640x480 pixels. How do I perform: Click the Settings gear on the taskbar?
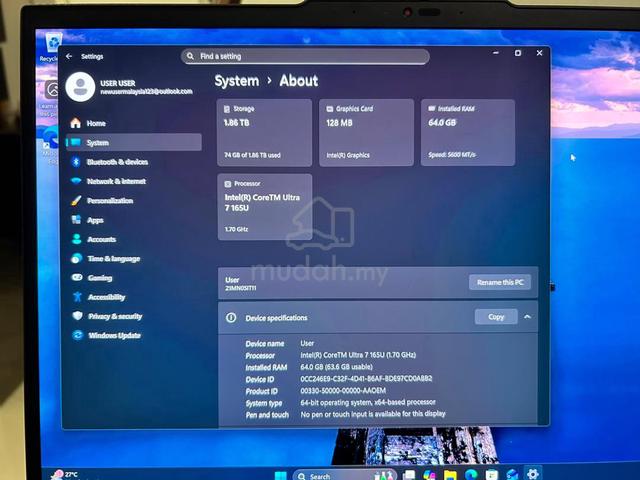coord(532,474)
